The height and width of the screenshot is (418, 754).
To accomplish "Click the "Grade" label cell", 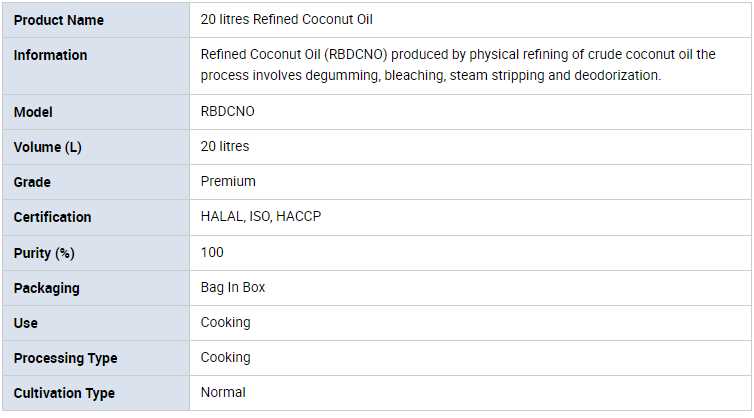I will (x=32, y=182).
